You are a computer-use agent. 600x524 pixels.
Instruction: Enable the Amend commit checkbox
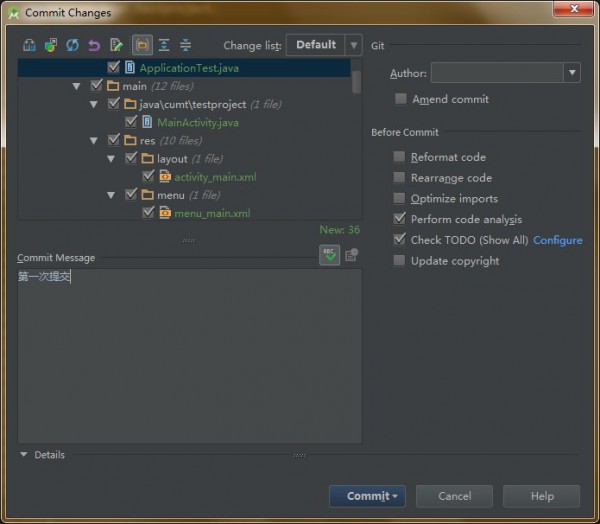point(401,99)
